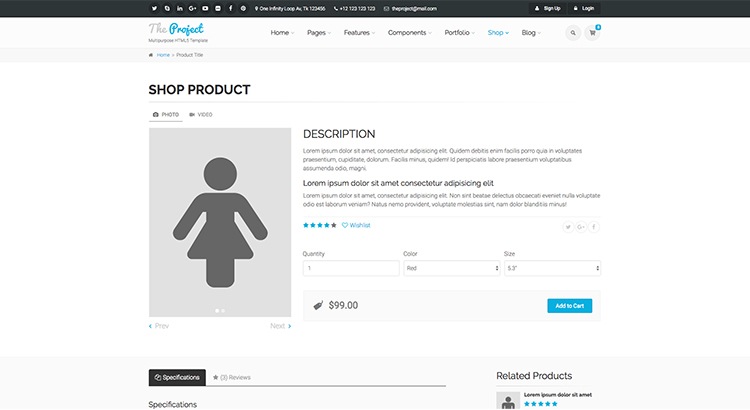Open the shopping cart icon
750x410 pixels.
click(592, 33)
